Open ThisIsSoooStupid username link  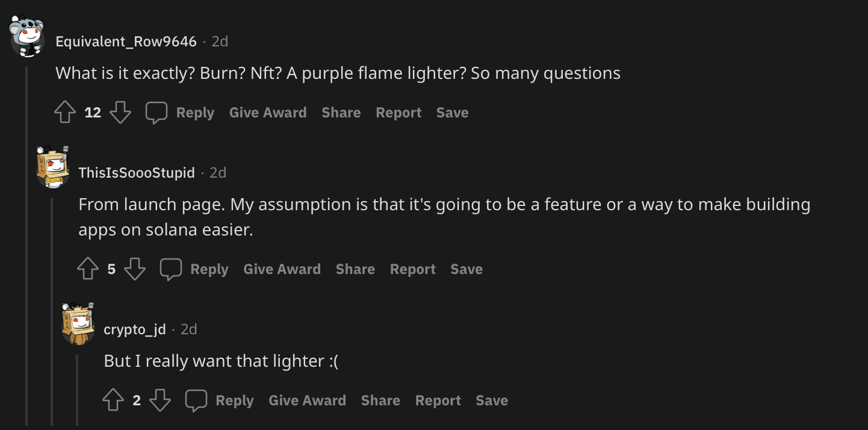[137, 173]
